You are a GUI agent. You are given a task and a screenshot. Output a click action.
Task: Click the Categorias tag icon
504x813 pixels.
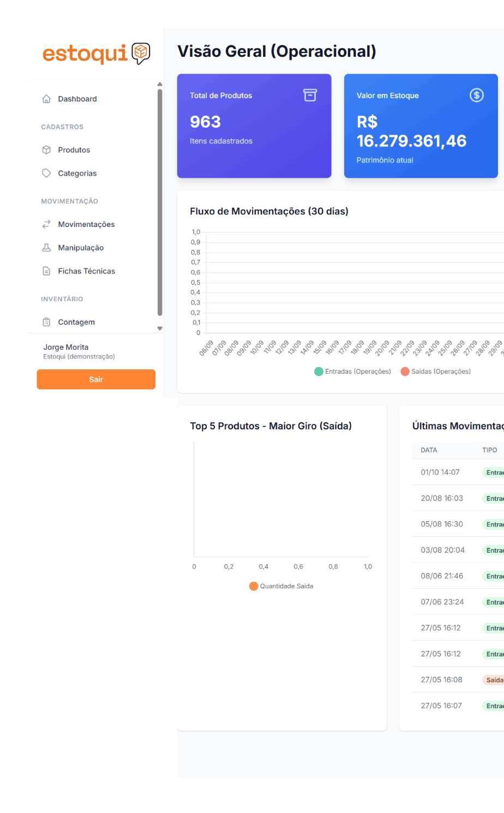[x=46, y=173]
